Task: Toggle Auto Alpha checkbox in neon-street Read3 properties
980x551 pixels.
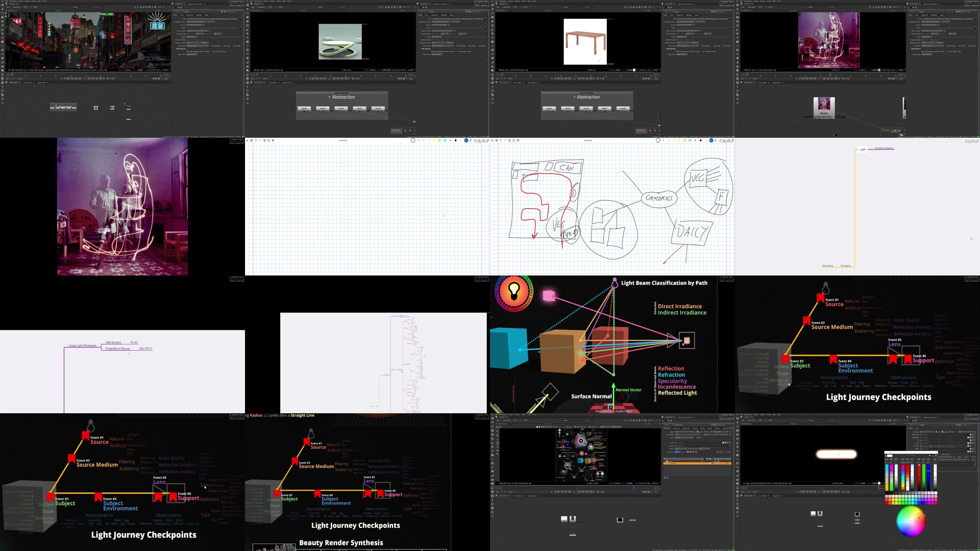Action: click(x=232, y=46)
